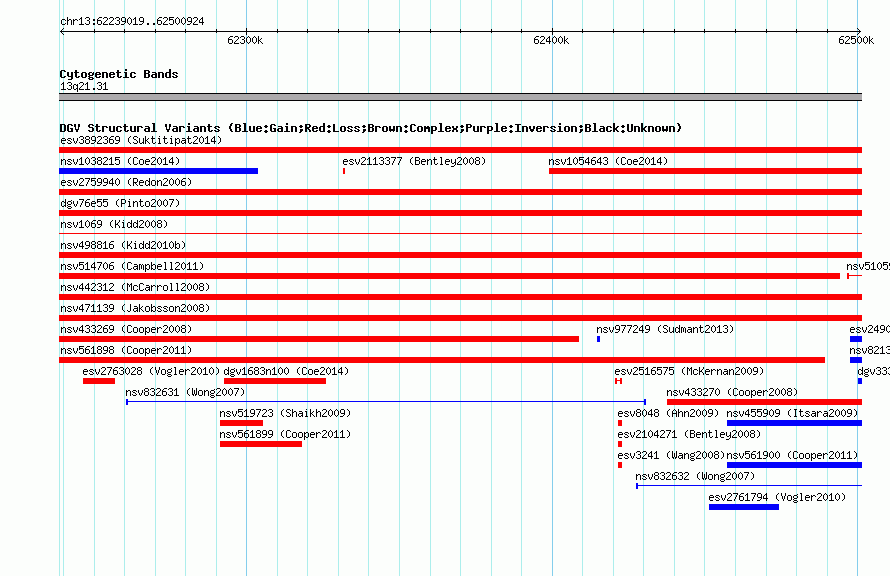
Task: Click the esv2759940 (Redon2006) label
Action: [x=126, y=182]
